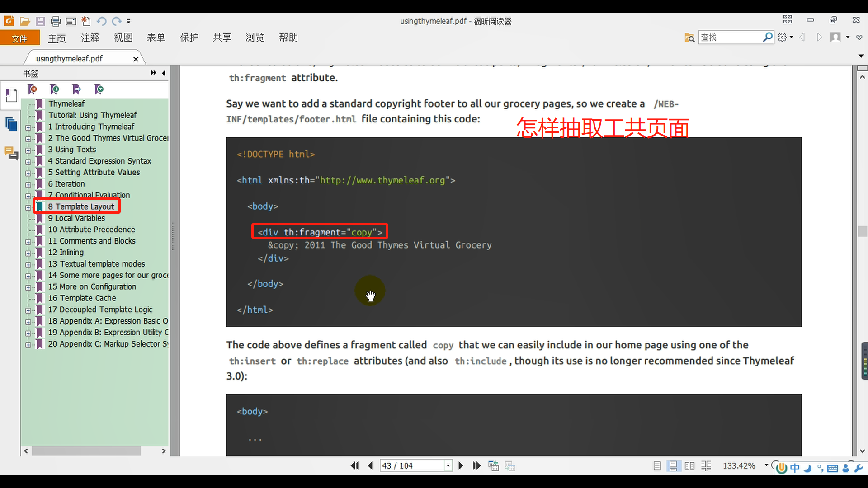Click the Print icon in quick toolbar

tap(56, 21)
